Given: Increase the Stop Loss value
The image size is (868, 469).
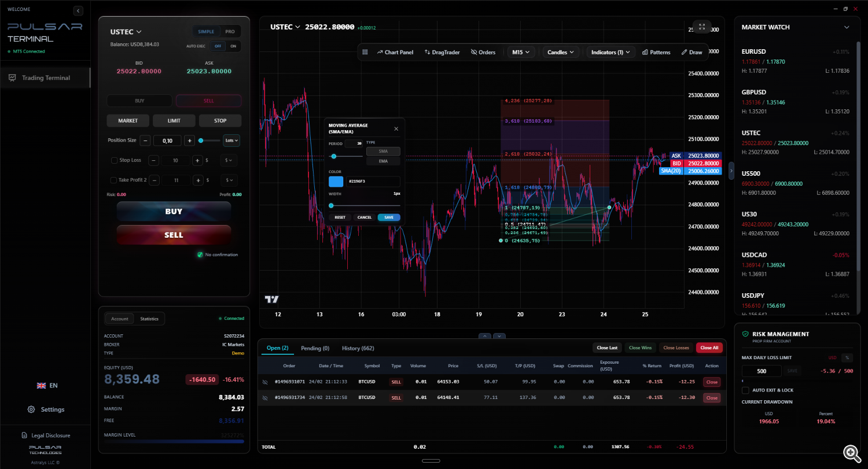Looking at the screenshot, I should point(197,160).
